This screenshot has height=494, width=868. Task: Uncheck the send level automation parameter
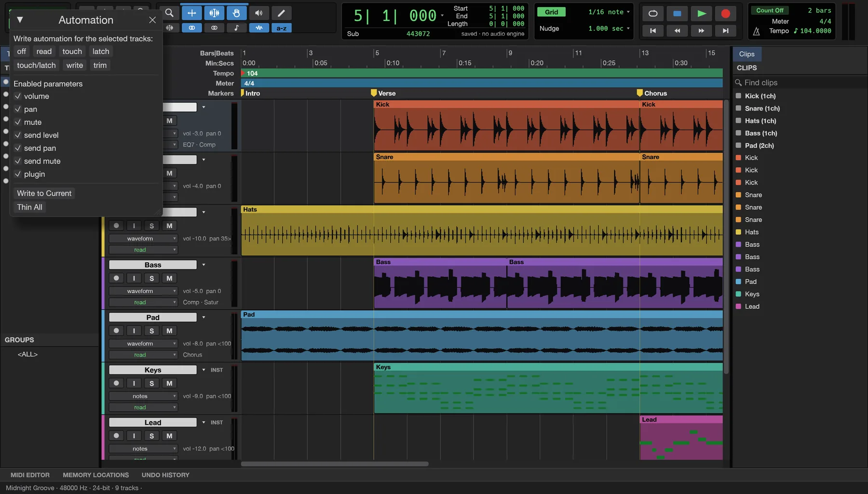[x=18, y=135]
